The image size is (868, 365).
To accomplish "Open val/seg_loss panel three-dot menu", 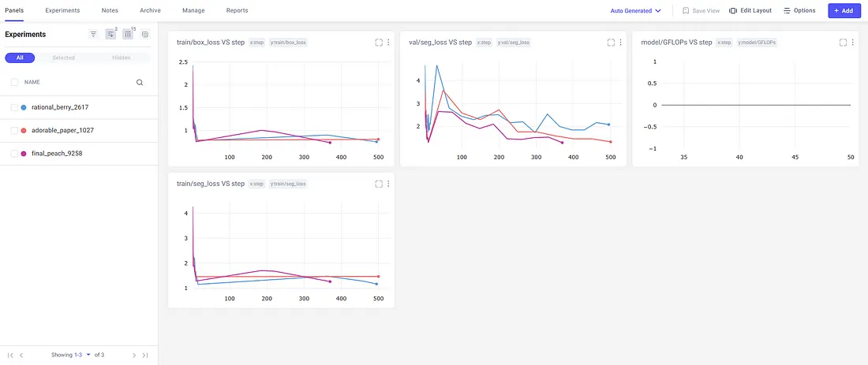I will (x=620, y=43).
